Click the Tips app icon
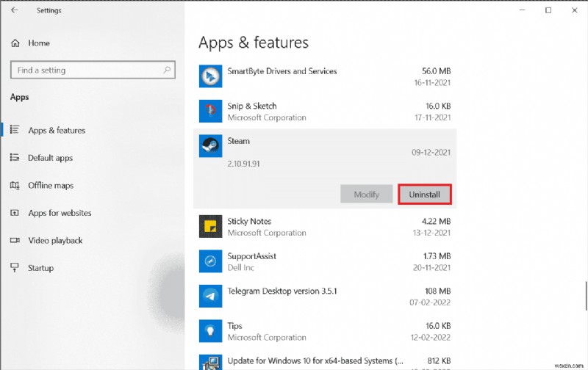 (x=210, y=330)
